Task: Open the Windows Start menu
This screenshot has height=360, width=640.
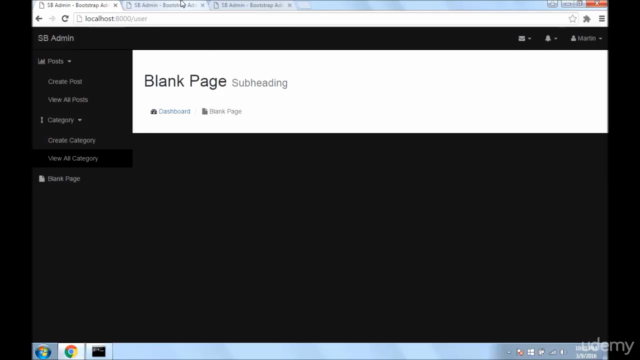Action: [x=43, y=351]
